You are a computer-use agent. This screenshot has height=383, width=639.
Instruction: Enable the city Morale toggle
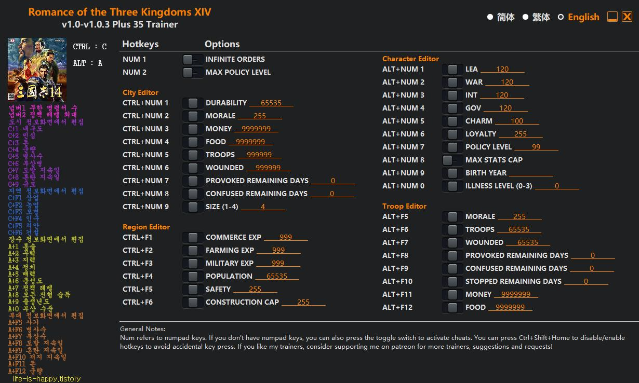coord(192,116)
